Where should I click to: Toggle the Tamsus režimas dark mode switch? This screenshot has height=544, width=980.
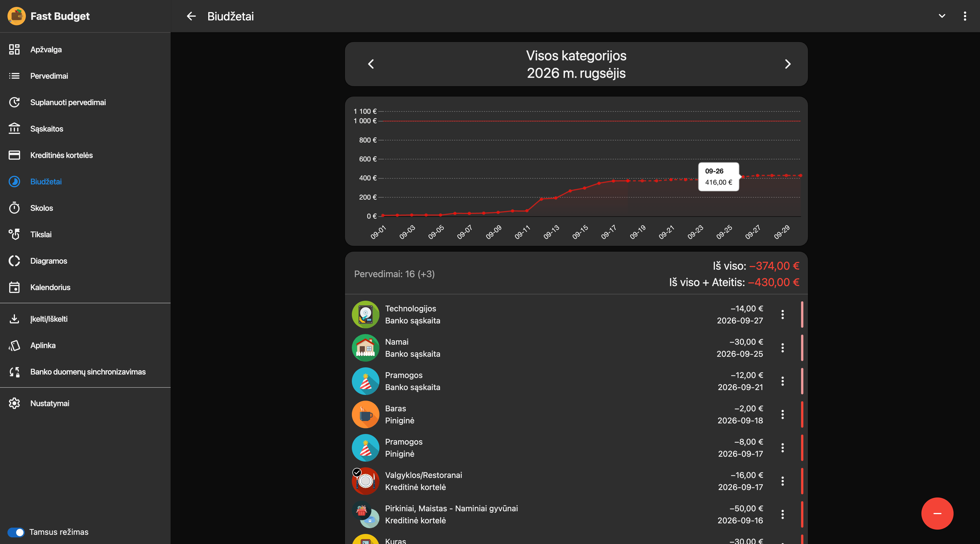(x=16, y=532)
